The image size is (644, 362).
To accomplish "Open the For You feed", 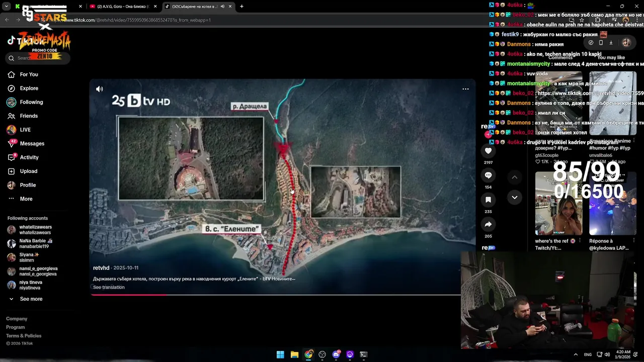I will 23,74.
